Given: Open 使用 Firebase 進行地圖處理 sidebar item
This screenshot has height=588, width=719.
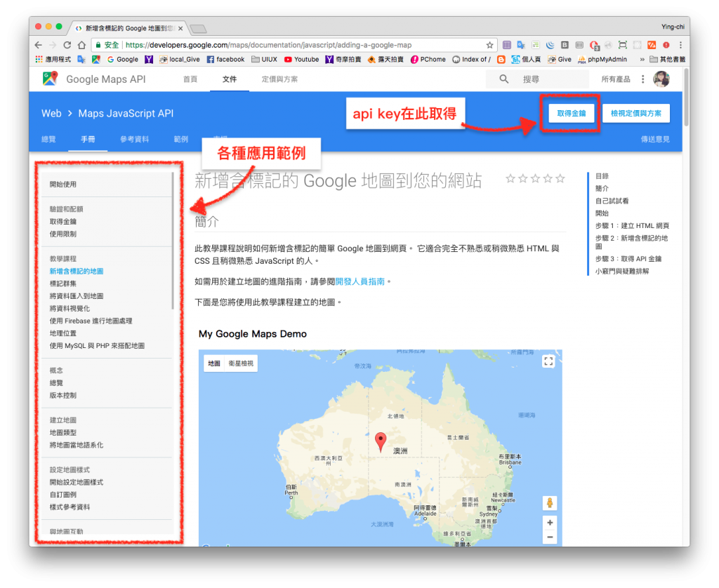Looking at the screenshot, I should click(x=91, y=321).
